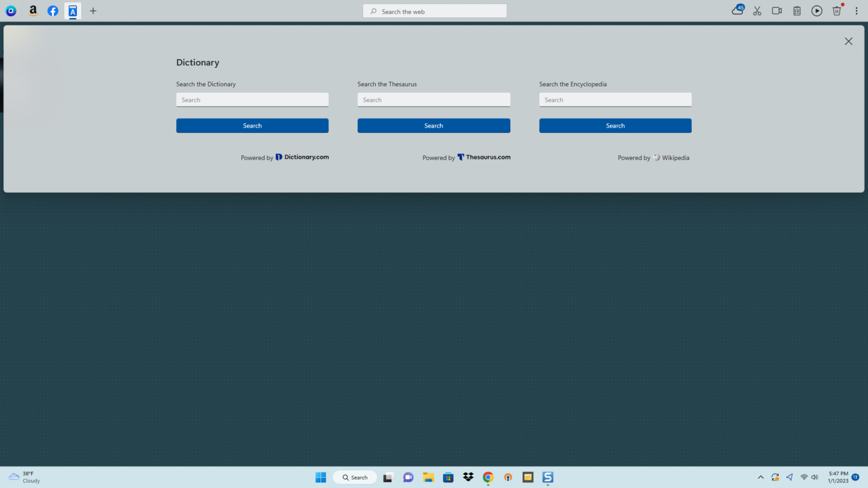
Task: Open the cloud icon with 45 badge
Action: pos(737,10)
